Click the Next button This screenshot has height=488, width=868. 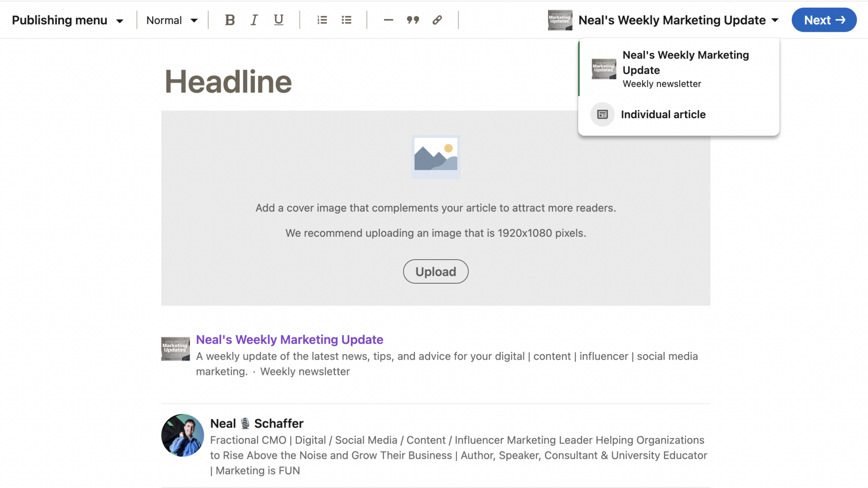[x=824, y=20]
